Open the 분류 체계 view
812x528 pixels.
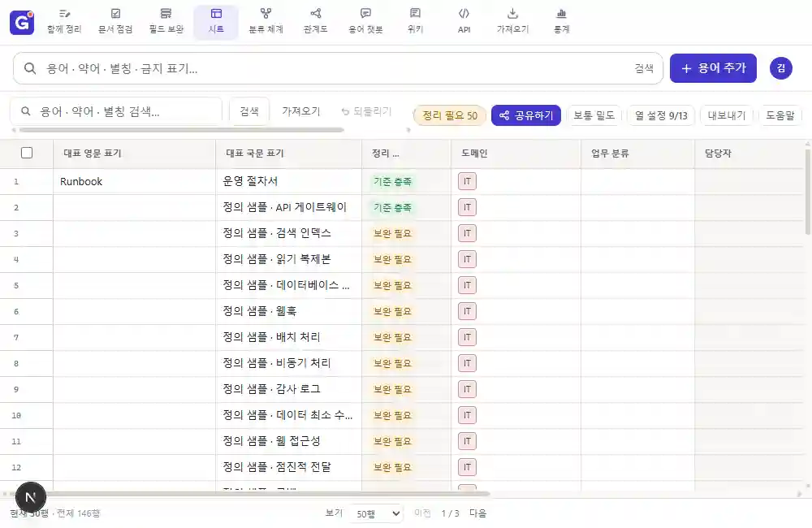[266, 22]
